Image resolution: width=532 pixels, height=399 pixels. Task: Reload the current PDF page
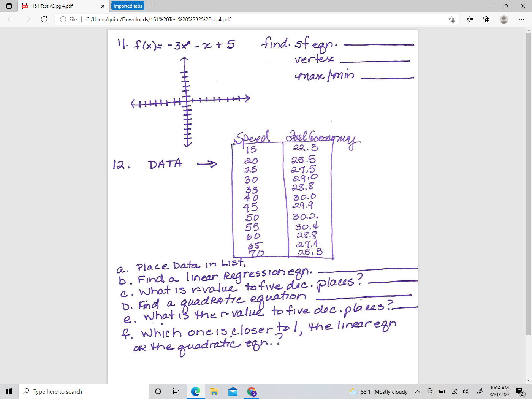coord(44,19)
